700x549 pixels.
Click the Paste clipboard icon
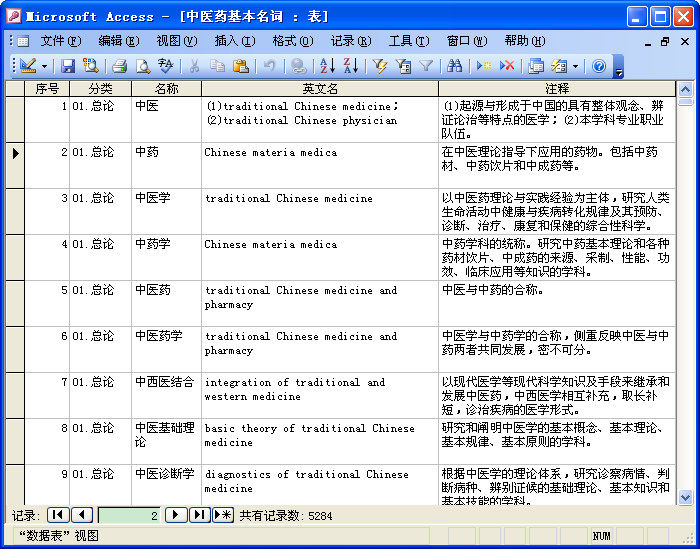coord(241,66)
